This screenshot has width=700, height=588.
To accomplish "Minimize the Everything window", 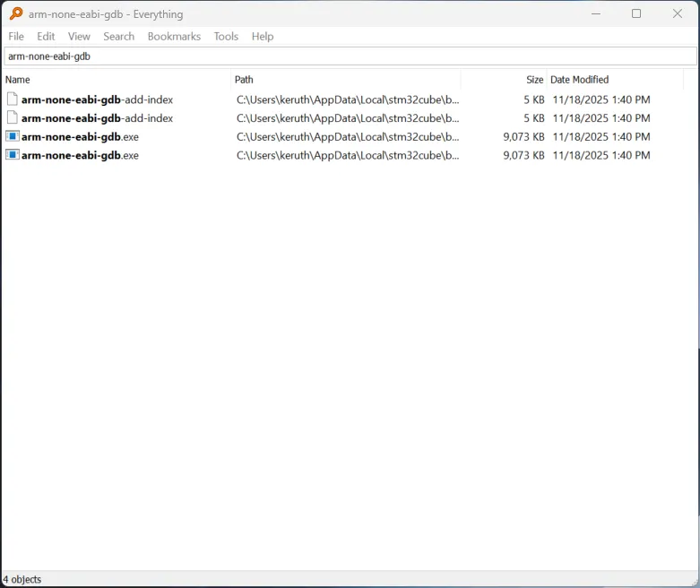I will [595, 13].
